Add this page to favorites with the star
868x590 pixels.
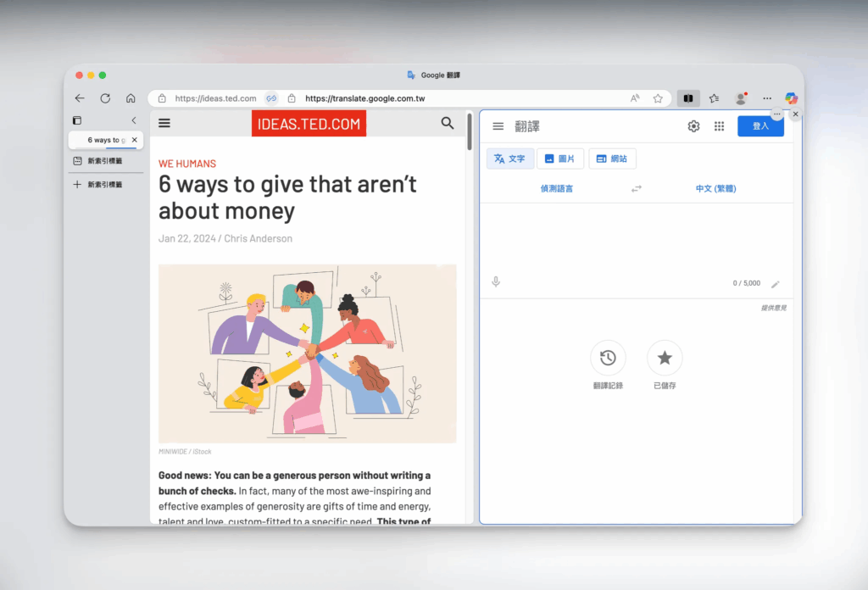click(658, 98)
